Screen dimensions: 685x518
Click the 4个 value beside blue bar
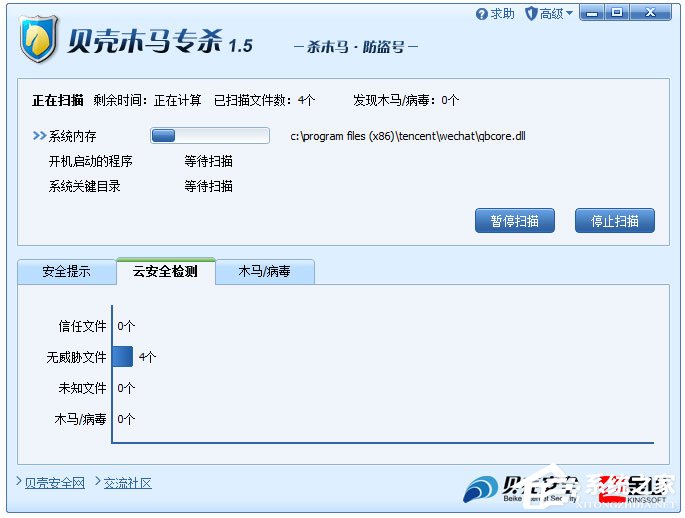pyautogui.click(x=147, y=357)
